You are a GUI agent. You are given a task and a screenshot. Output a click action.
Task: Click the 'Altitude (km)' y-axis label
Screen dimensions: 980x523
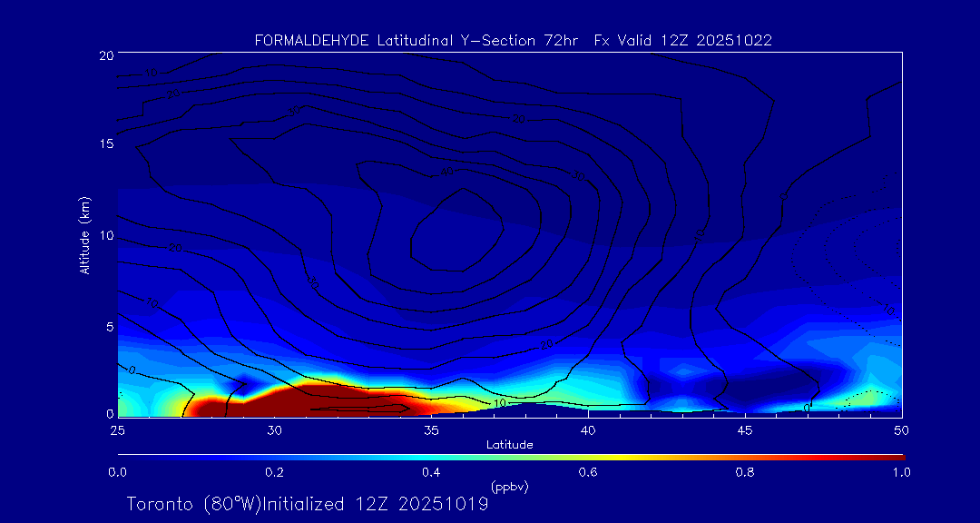point(84,235)
